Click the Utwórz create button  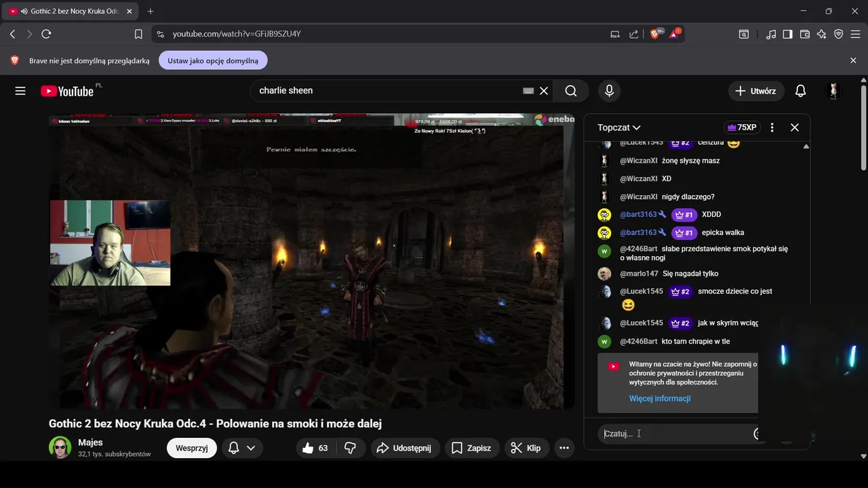tap(756, 91)
